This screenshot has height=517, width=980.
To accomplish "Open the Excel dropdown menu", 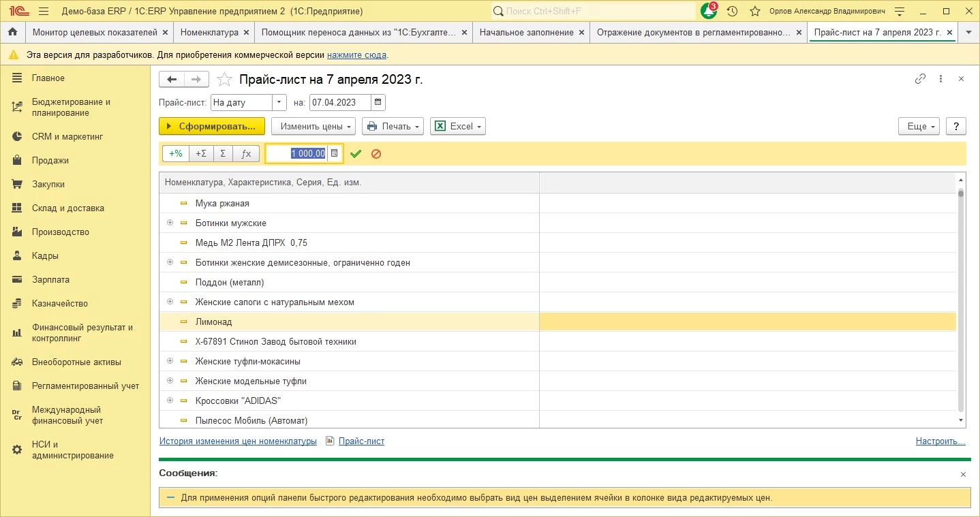I will coord(457,126).
